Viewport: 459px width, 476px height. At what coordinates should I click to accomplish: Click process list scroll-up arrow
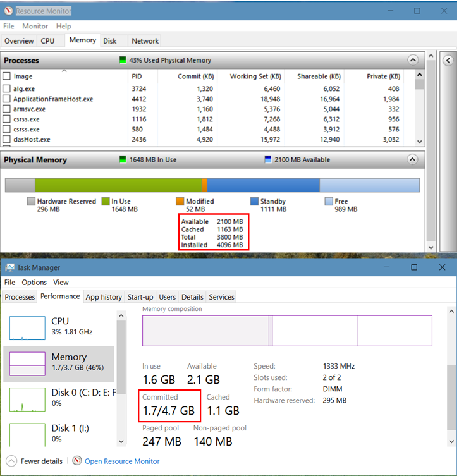click(420, 75)
